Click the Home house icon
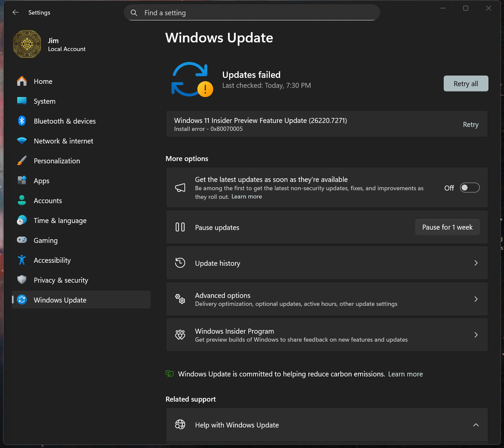This screenshot has height=448, width=504. tap(22, 81)
